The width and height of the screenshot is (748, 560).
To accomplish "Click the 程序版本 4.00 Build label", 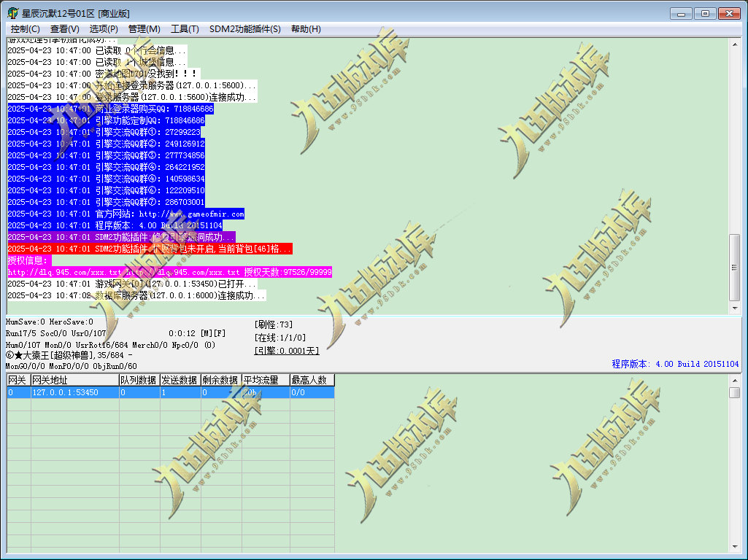I will (675, 364).
